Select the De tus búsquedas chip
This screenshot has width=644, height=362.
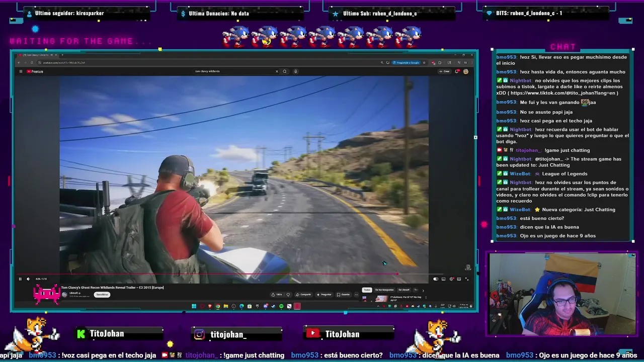pyautogui.click(x=384, y=290)
